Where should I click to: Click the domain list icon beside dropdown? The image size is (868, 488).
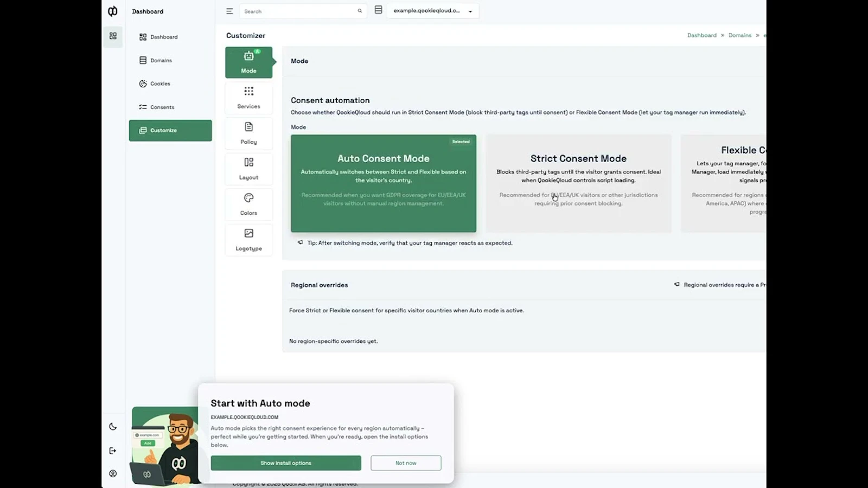379,10
